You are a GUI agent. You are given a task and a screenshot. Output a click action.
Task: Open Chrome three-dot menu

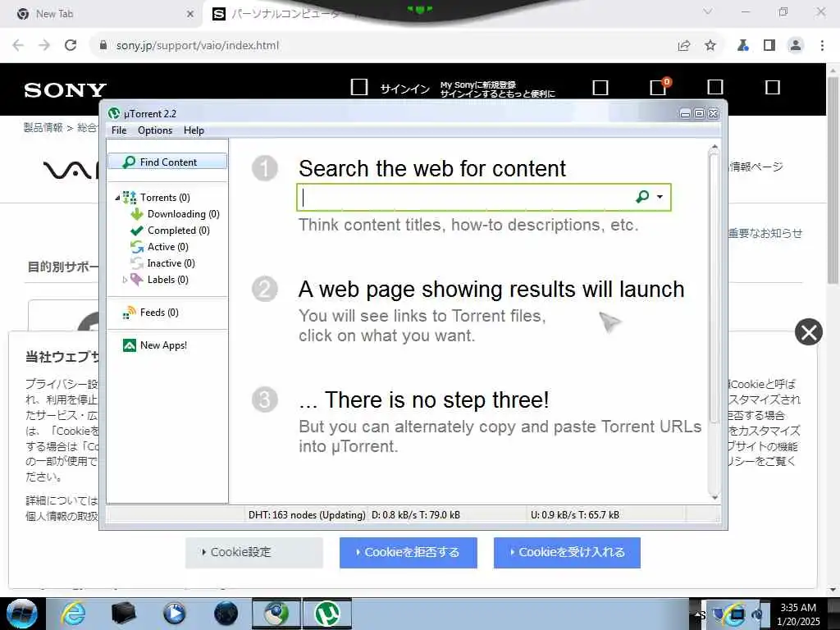(822, 46)
